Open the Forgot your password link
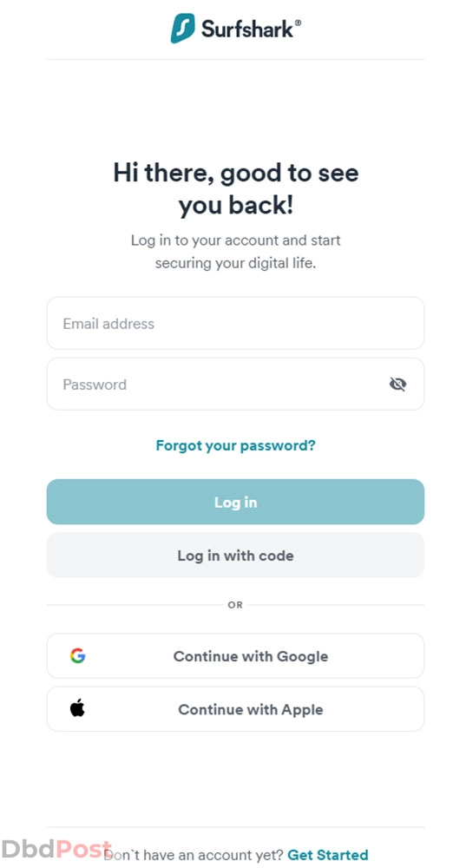 coord(235,445)
